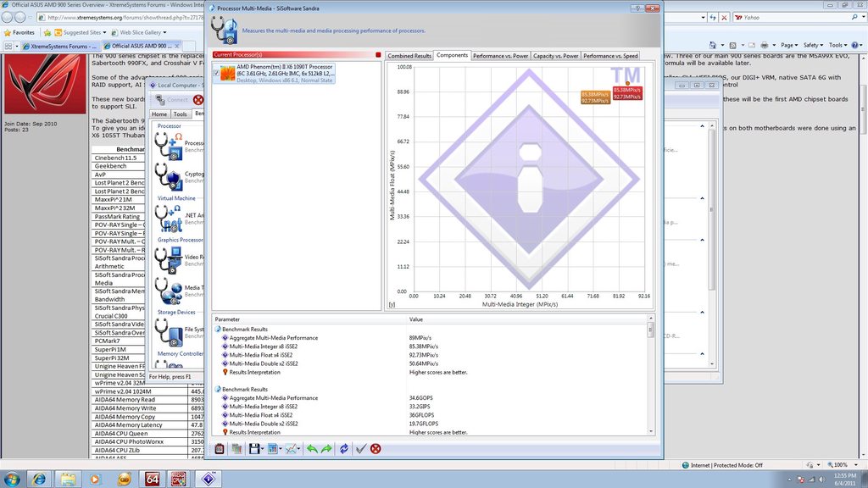Click the IE print icon
The width and height of the screenshot is (868, 488).
[x=765, y=46]
